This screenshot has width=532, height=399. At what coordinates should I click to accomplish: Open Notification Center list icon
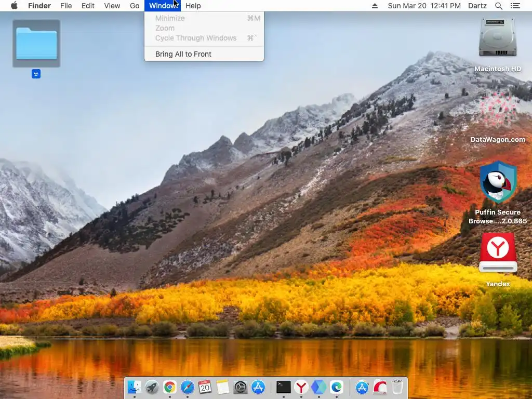coord(515,6)
